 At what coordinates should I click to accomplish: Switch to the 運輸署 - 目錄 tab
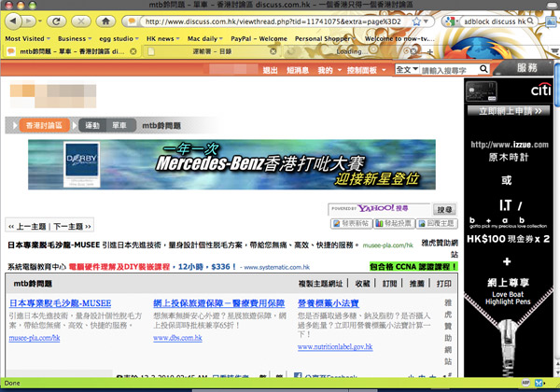coord(212,51)
